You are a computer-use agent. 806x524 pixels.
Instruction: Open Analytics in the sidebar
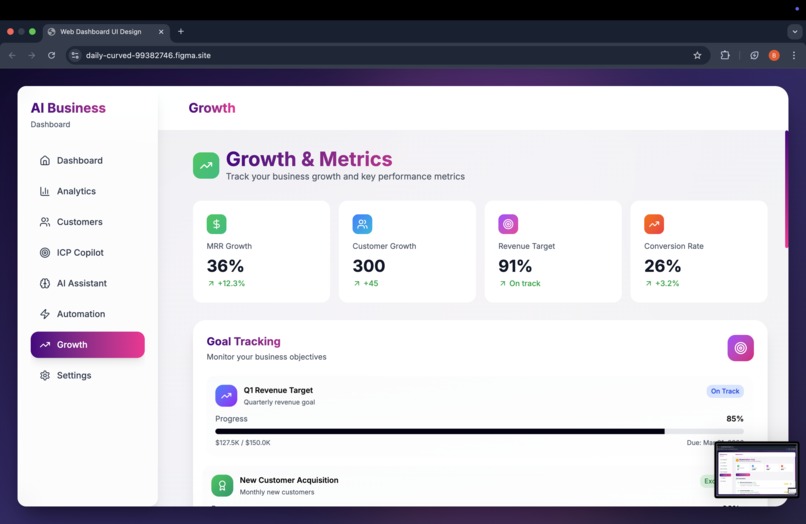pos(87,191)
